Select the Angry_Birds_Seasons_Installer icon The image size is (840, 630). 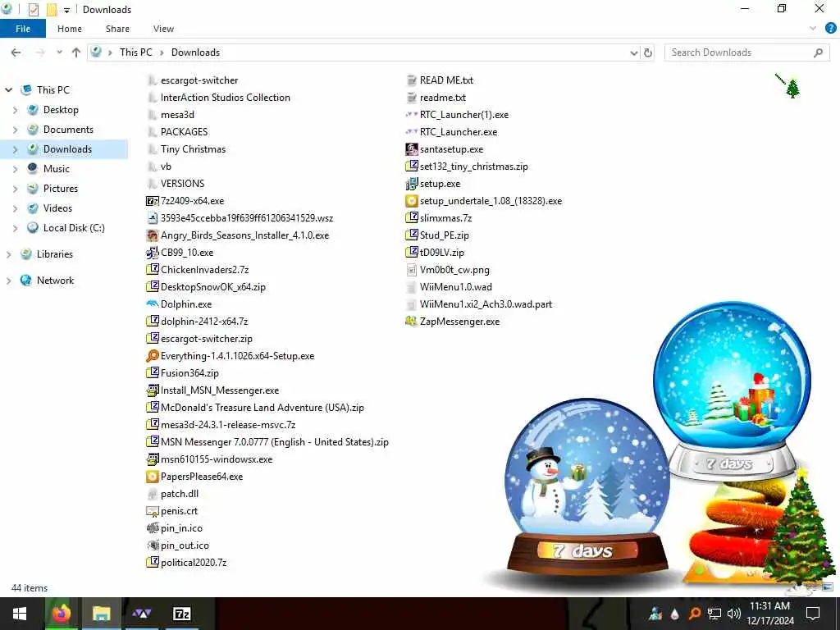153,235
